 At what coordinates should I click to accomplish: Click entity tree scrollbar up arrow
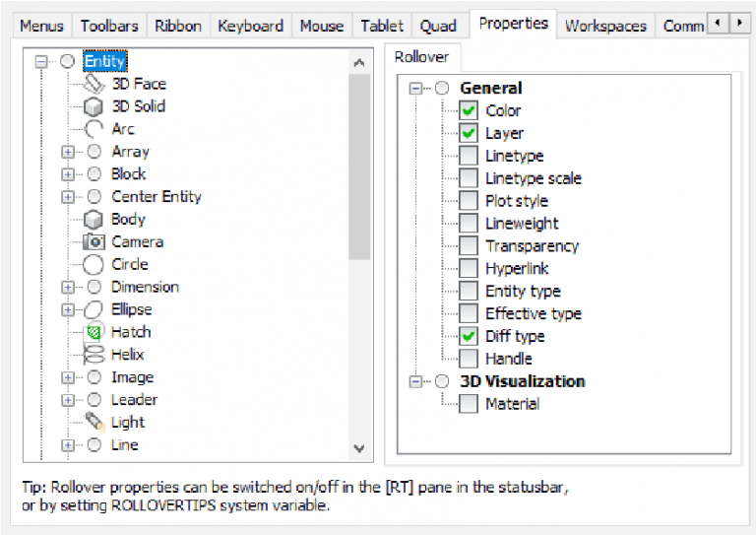click(x=358, y=63)
